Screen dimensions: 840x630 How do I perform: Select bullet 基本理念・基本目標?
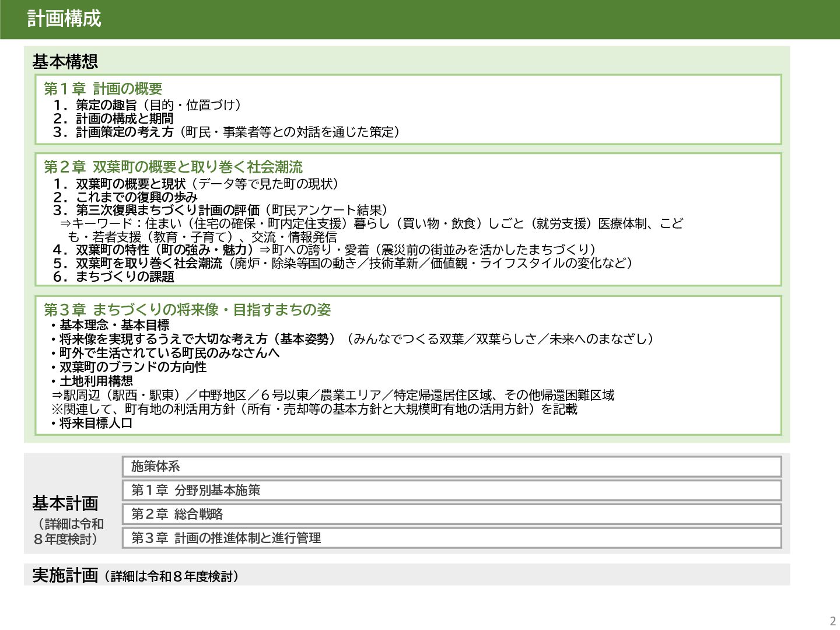(x=110, y=325)
